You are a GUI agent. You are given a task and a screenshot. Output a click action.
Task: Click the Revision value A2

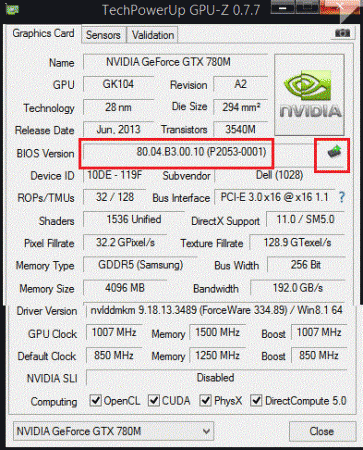(x=240, y=84)
